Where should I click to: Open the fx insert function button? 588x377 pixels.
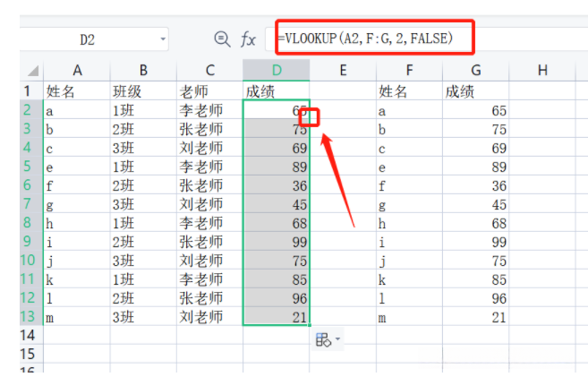point(248,39)
